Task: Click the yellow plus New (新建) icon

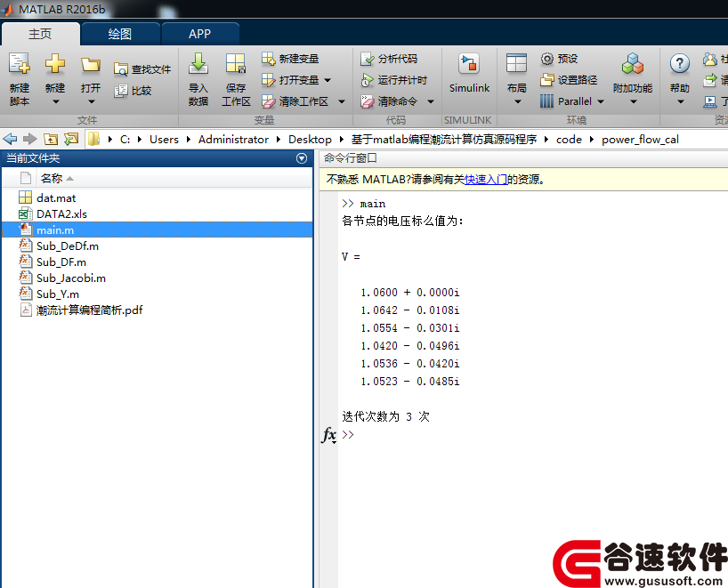Action: [x=55, y=63]
